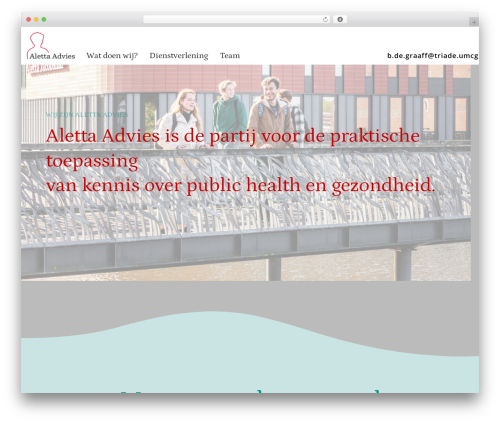Open a new tab with plus button
This screenshot has height=423, width=500.
474,22
